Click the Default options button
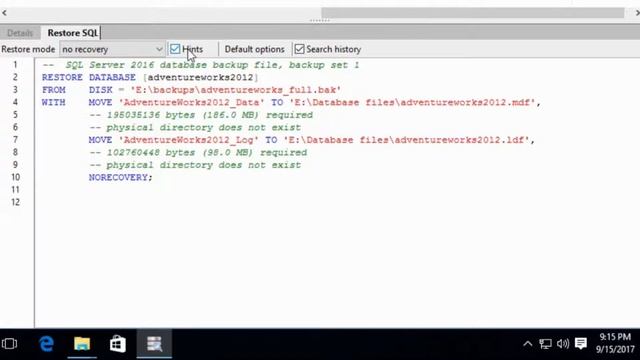The height and width of the screenshot is (360, 640). (x=254, y=49)
